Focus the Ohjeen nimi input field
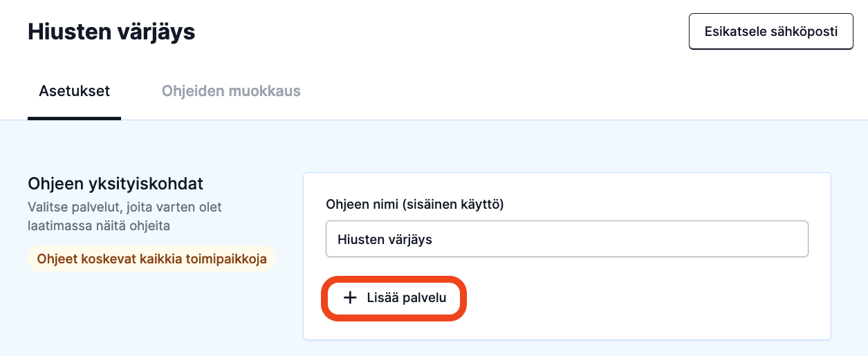 tap(566, 239)
